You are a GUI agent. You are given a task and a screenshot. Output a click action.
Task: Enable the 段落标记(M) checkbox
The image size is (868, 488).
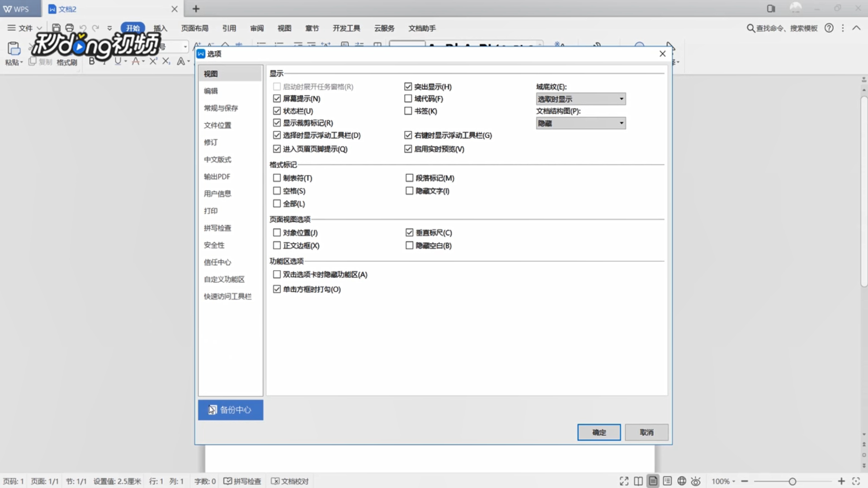point(410,178)
